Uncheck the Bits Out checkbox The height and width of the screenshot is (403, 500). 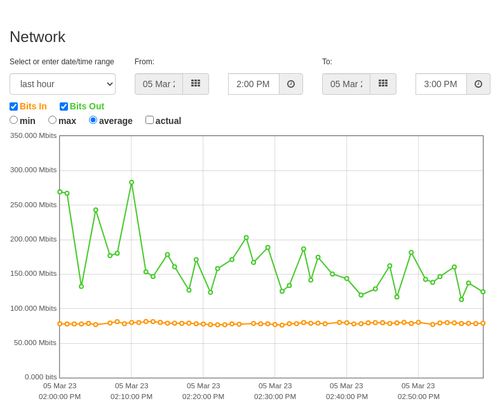click(x=64, y=106)
